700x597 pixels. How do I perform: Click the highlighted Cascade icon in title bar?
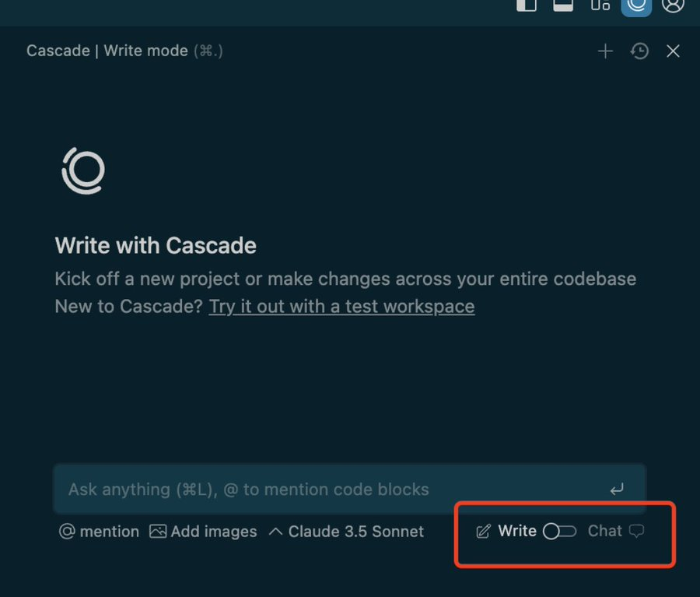click(636, 5)
